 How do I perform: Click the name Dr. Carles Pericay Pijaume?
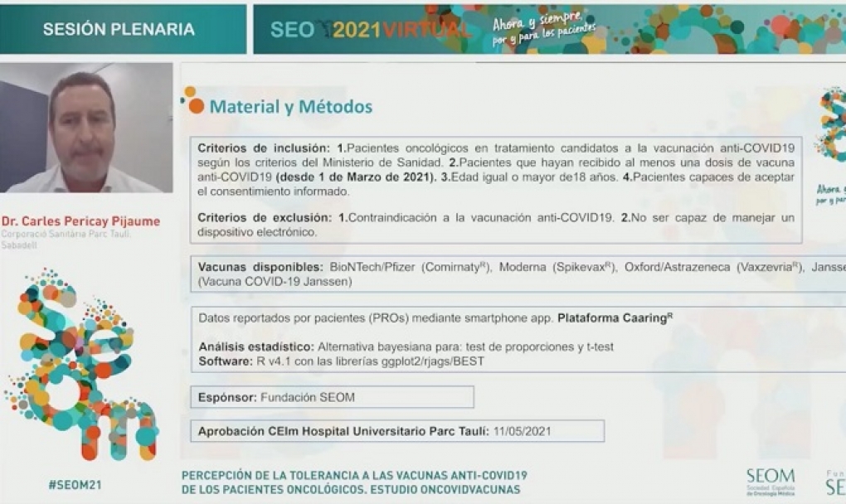tap(81, 221)
